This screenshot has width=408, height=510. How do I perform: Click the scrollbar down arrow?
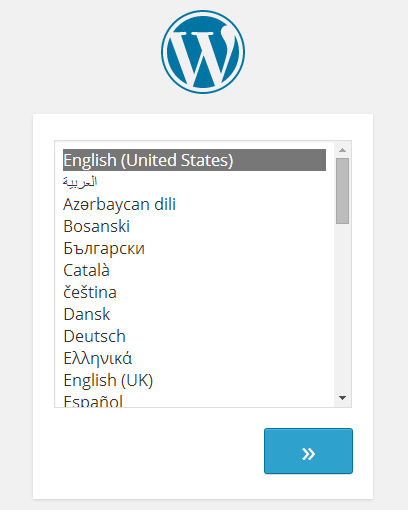[342, 398]
